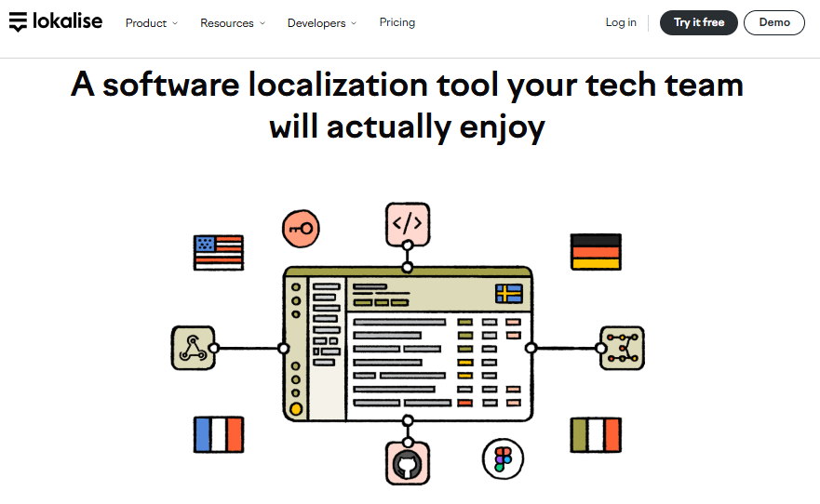The height and width of the screenshot is (504, 820).
Task: Expand the Resources dropdown chevron
Action: 262,23
